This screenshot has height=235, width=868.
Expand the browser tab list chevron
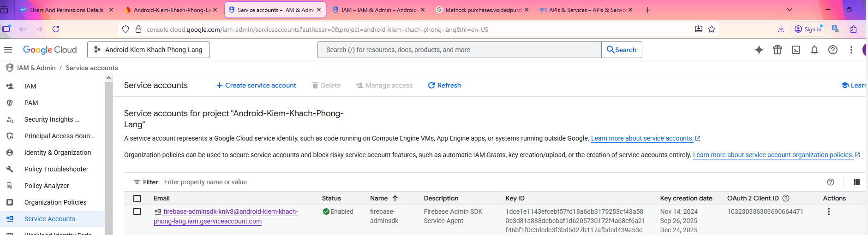[x=789, y=10]
